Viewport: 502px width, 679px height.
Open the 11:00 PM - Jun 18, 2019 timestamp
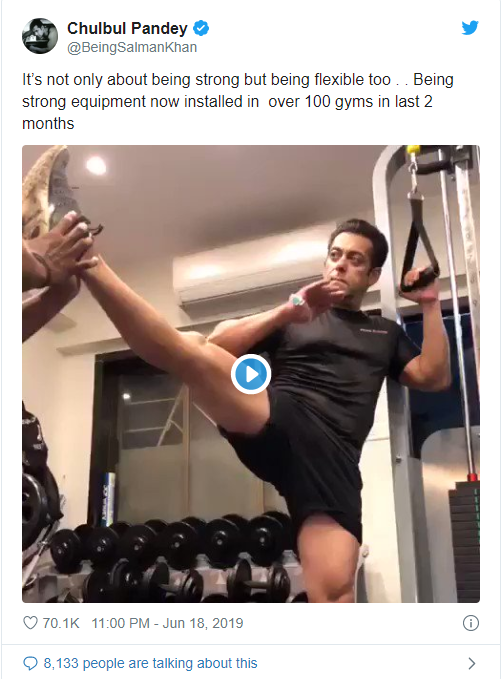pyautogui.click(x=167, y=623)
